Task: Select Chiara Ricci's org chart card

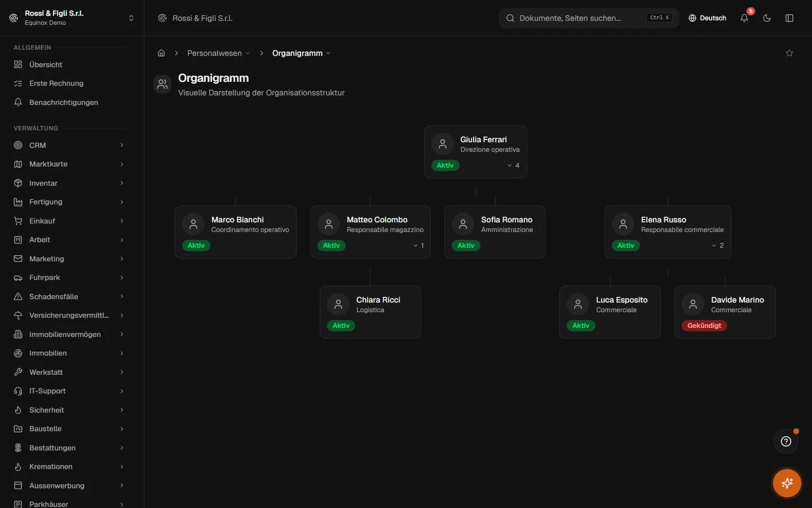Action: (370, 312)
